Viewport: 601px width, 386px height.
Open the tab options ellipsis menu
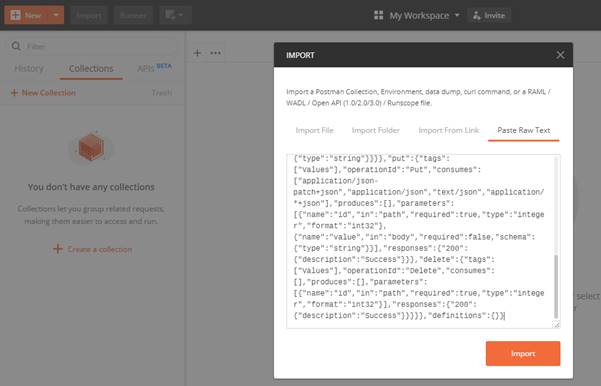[215, 53]
